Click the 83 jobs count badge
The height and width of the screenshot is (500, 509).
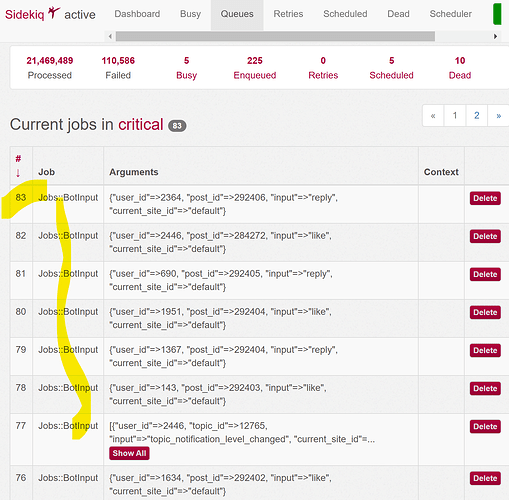(x=177, y=126)
